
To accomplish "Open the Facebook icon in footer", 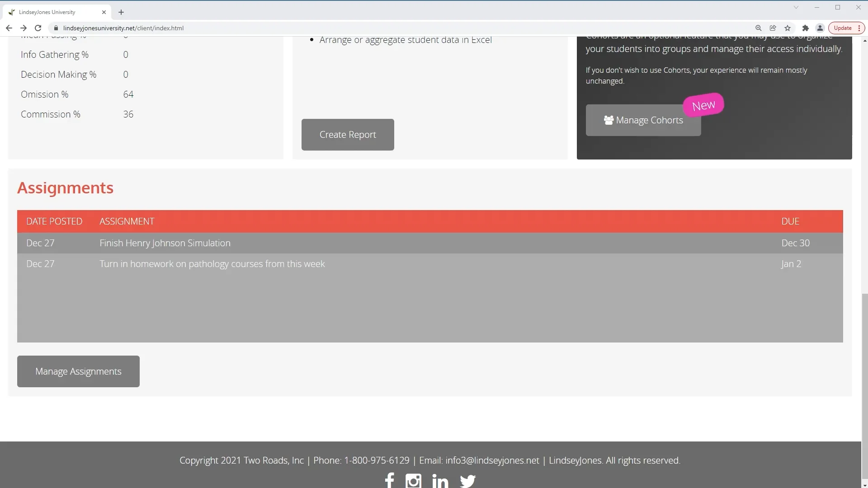I will [389, 480].
